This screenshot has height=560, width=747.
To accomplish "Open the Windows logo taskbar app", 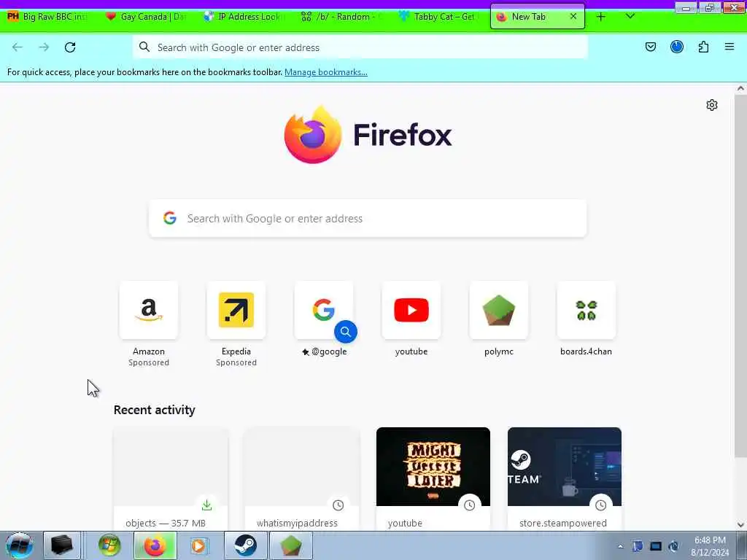I will (x=109, y=545).
